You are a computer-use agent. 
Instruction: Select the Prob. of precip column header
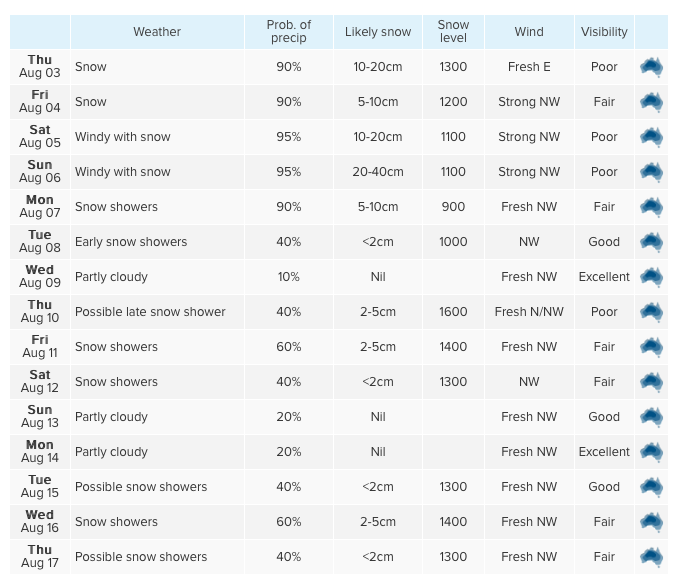click(x=289, y=32)
